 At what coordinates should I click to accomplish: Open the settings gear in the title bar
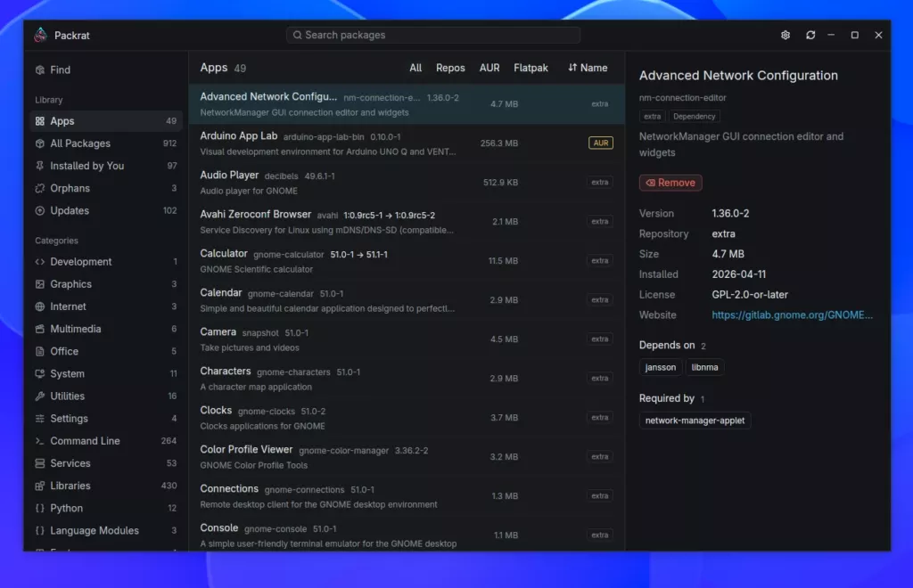tap(785, 35)
